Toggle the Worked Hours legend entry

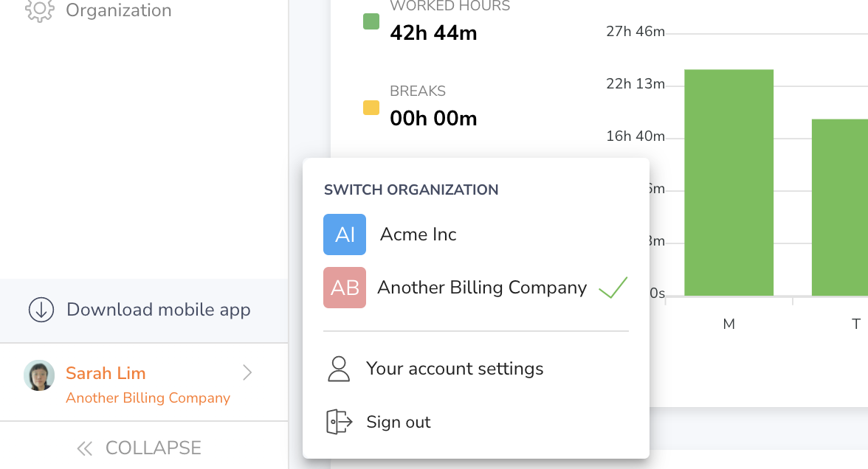pyautogui.click(x=372, y=22)
